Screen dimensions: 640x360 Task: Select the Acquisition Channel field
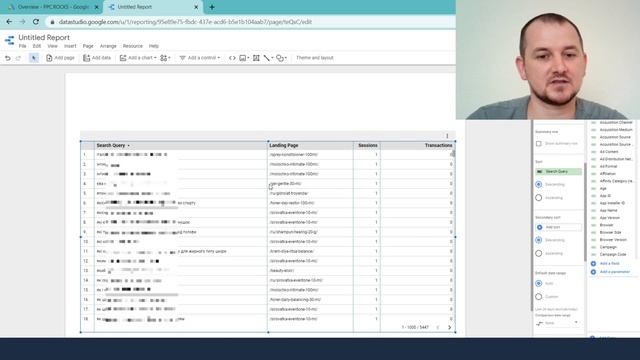click(x=616, y=122)
